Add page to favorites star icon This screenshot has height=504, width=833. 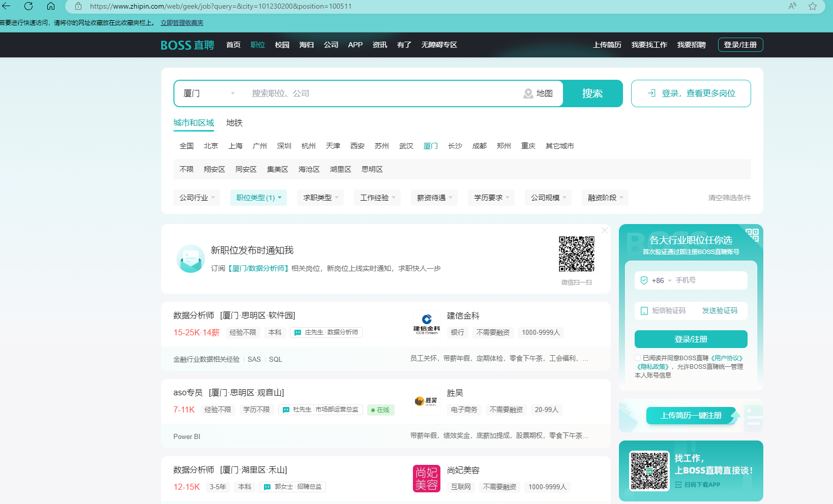[813, 6]
